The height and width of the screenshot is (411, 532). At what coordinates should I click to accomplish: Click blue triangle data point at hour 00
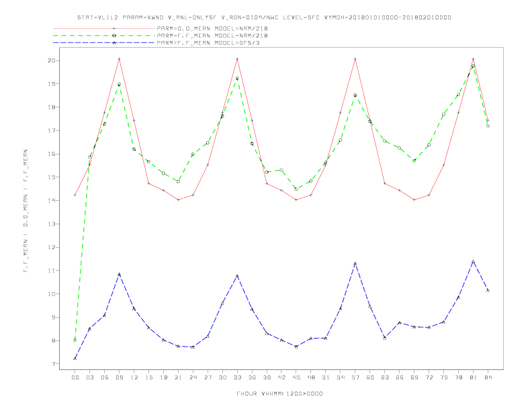pyautogui.click(x=75, y=359)
